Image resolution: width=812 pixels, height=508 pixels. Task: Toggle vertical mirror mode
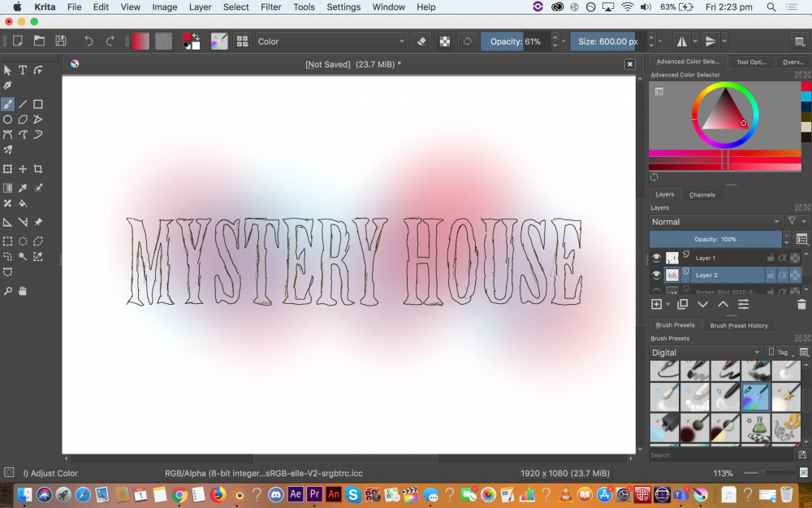click(x=710, y=41)
